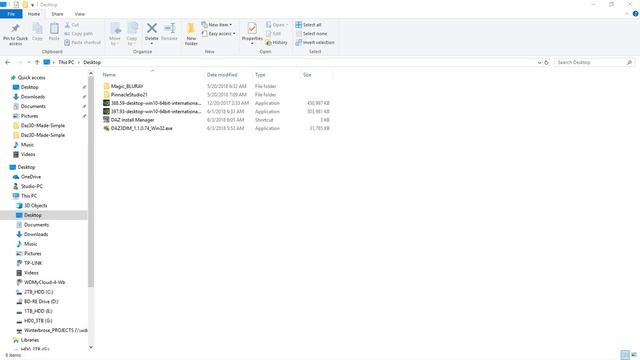The image size is (640, 360).
Task: Click Desktop in the address bar path
Action: (x=92, y=62)
